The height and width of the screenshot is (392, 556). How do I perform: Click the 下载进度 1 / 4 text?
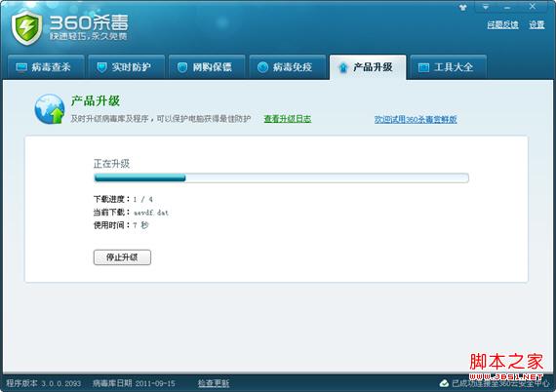[124, 199]
